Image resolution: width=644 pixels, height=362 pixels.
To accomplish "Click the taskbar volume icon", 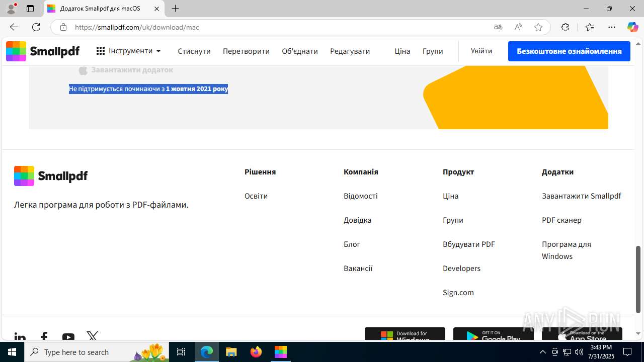I will [x=579, y=352].
